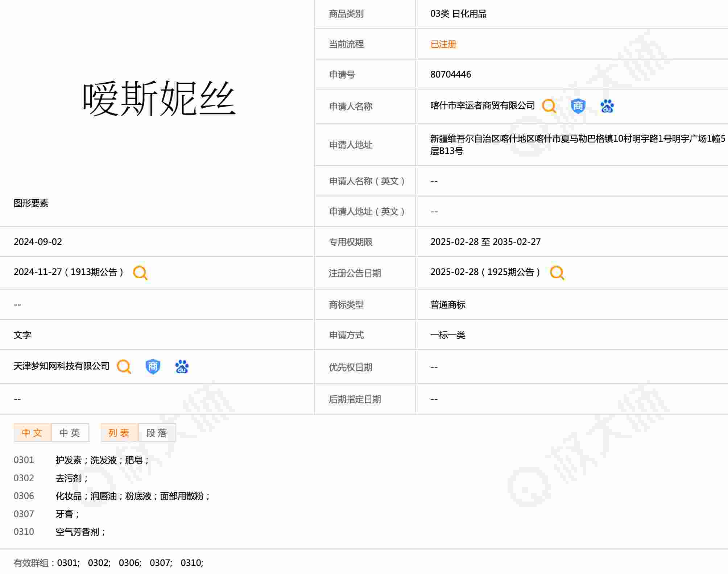
Task: Click the search icon beside applicant name 喀什市幸运者商贸有限公司
Action: coord(549,106)
